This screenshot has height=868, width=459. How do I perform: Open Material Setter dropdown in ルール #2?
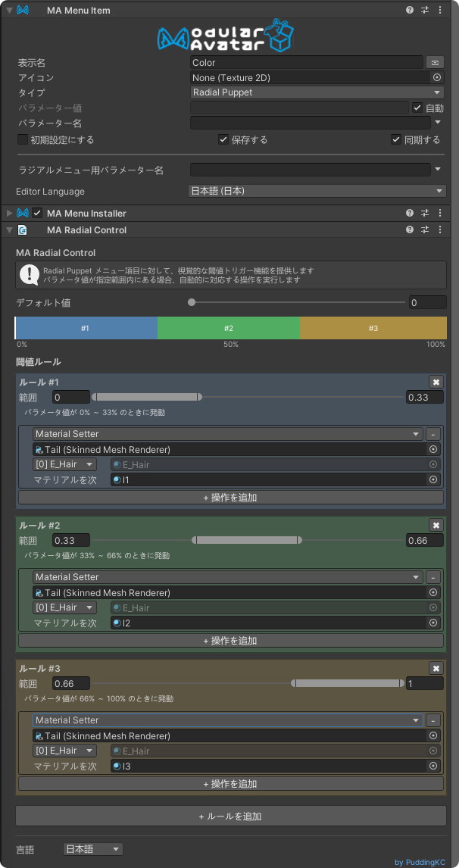tap(228, 577)
